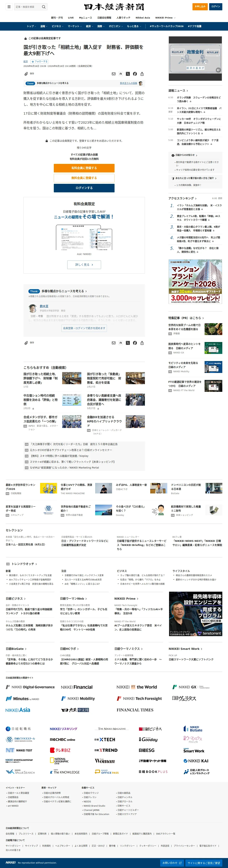
Task: Open 速報ニュース section heading
Action: click(x=178, y=91)
